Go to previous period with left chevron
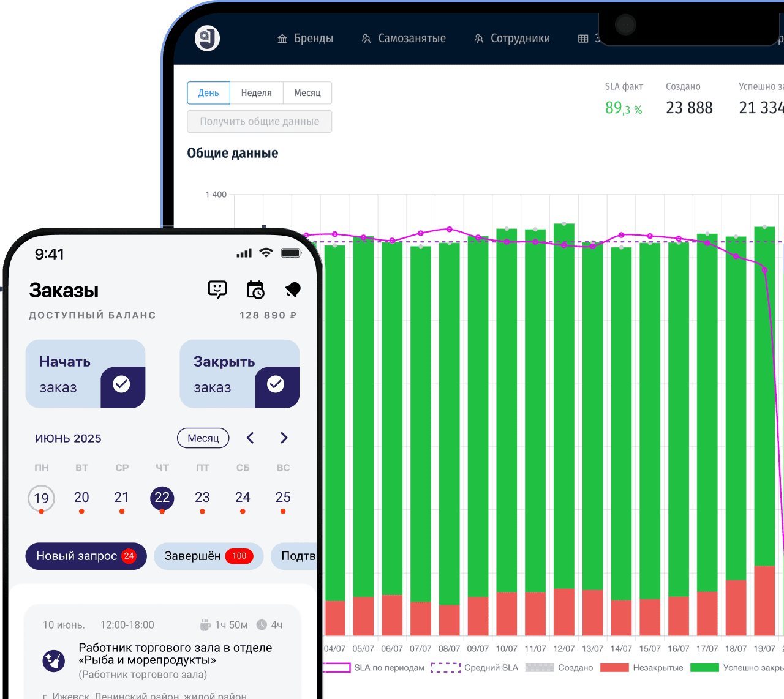 tap(250, 438)
